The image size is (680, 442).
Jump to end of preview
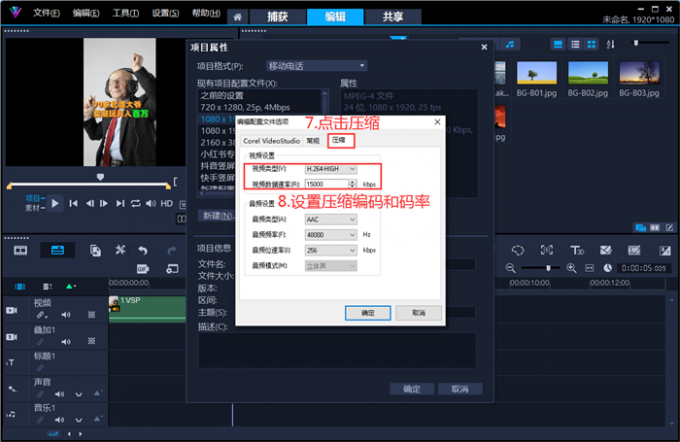[120, 203]
